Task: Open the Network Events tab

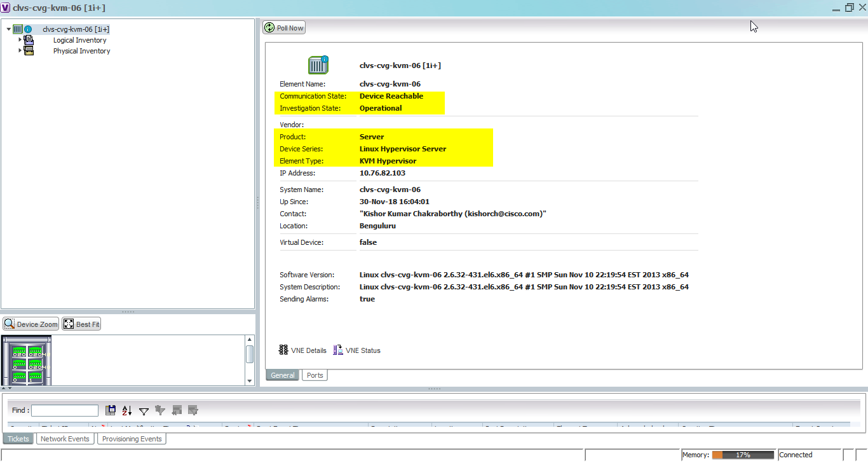Action: [65, 438]
